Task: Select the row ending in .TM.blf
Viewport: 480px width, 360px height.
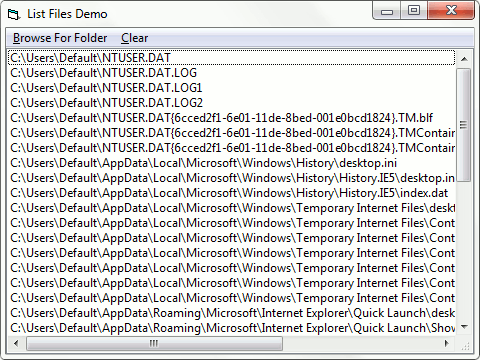Action: [232, 118]
